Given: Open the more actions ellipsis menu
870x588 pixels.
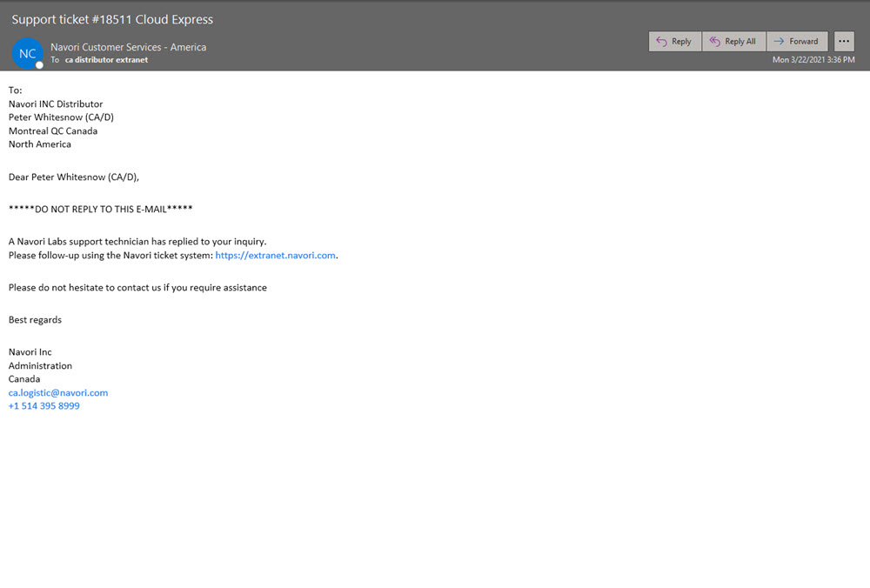Looking at the screenshot, I should click(844, 42).
